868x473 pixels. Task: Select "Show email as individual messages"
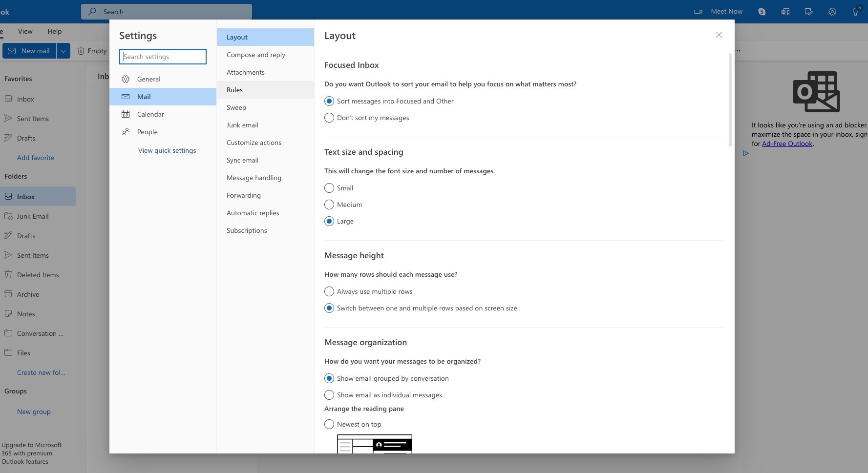pyautogui.click(x=329, y=395)
